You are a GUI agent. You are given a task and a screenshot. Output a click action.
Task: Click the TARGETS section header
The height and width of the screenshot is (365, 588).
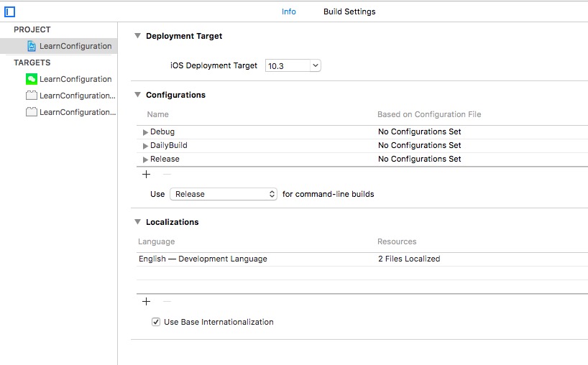point(32,63)
